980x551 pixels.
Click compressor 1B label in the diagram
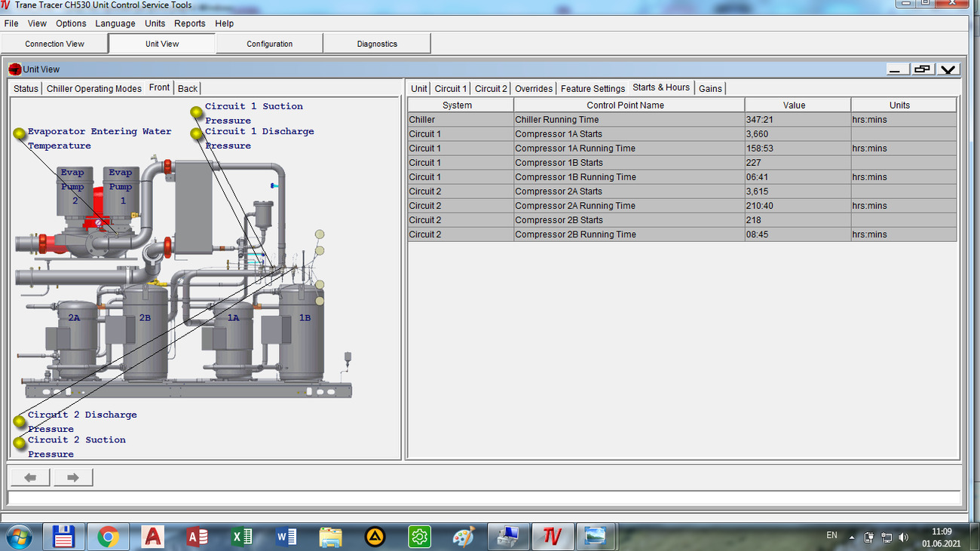tap(305, 318)
